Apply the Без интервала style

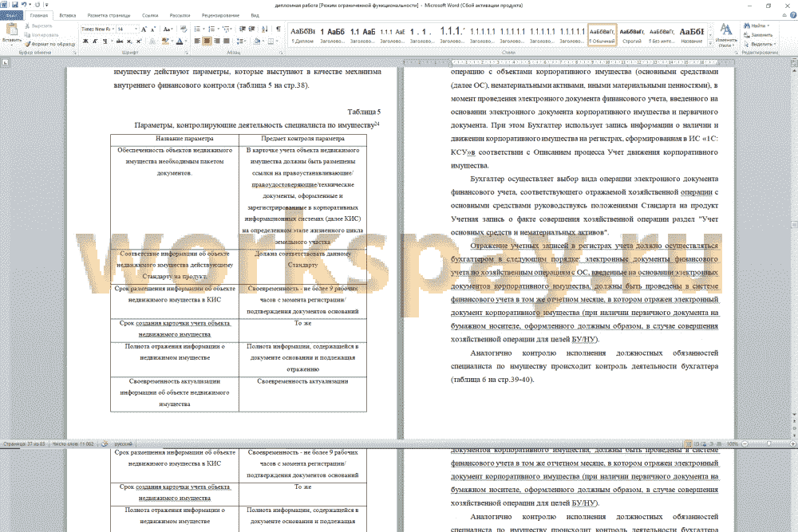pos(662,35)
